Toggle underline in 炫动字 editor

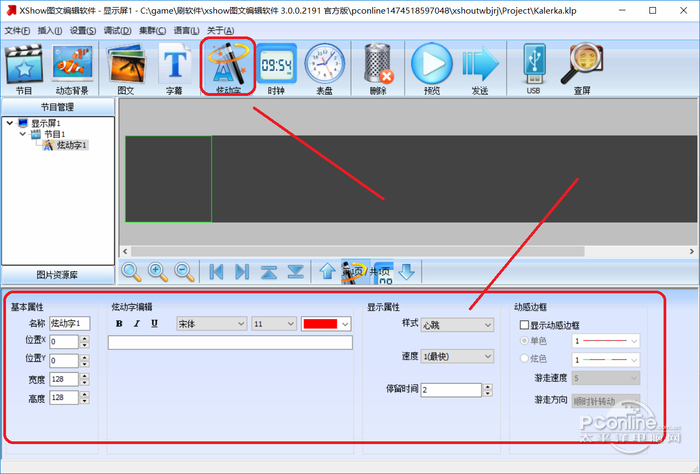(x=154, y=324)
